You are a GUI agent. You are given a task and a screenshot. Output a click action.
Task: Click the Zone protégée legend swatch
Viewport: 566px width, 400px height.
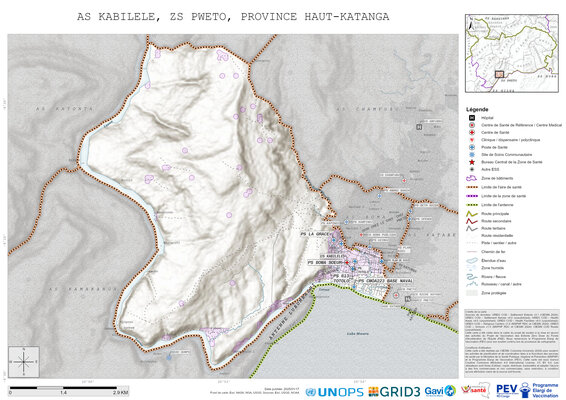(x=472, y=293)
